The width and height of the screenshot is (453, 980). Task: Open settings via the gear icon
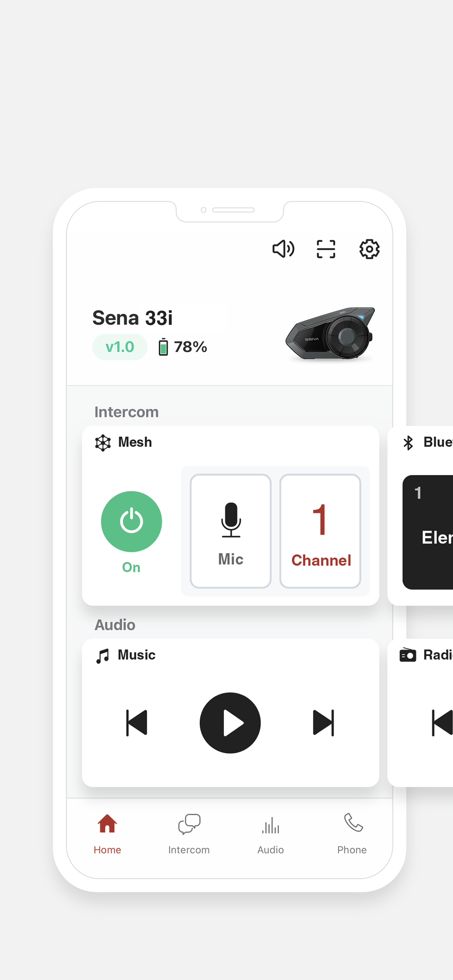369,249
